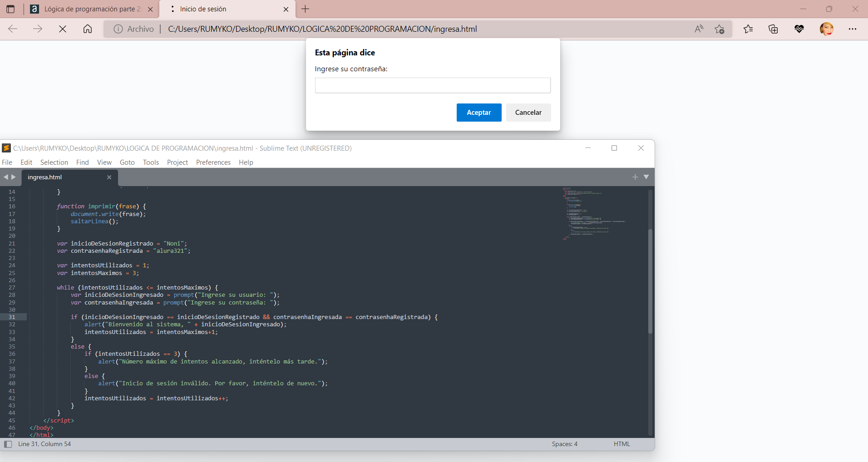Image resolution: width=868 pixels, height=462 pixels.
Task: Click the password prompt input field
Action: [x=433, y=85]
